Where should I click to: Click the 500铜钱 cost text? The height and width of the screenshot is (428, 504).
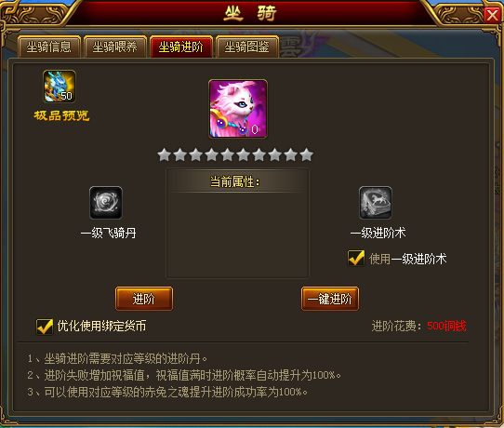(446, 326)
